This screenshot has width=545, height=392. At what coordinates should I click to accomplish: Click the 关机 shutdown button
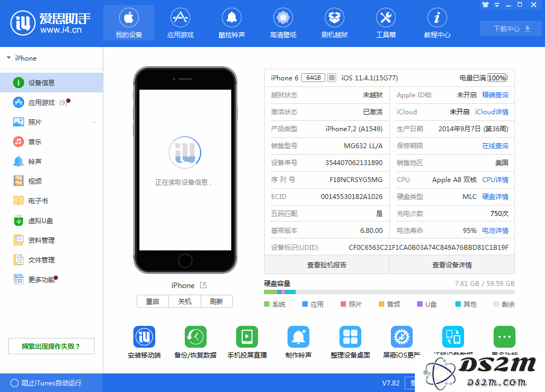tap(185, 301)
